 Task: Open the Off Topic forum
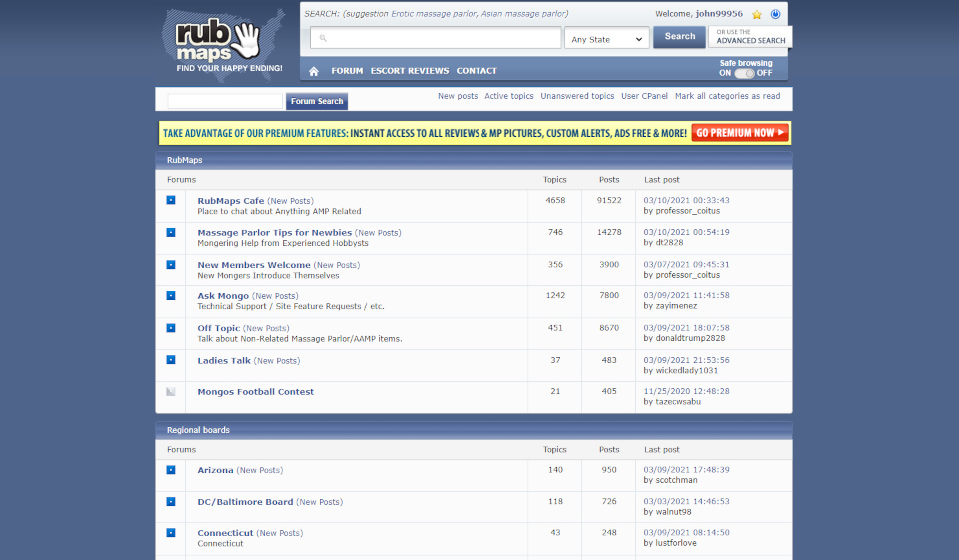(x=219, y=328)
